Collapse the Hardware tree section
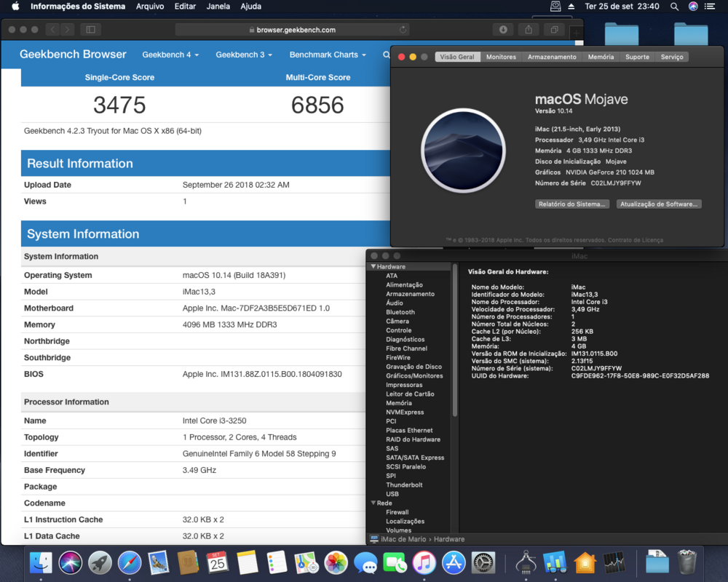Viewport: 728px width, 582px height. click(x=373, y=267)
